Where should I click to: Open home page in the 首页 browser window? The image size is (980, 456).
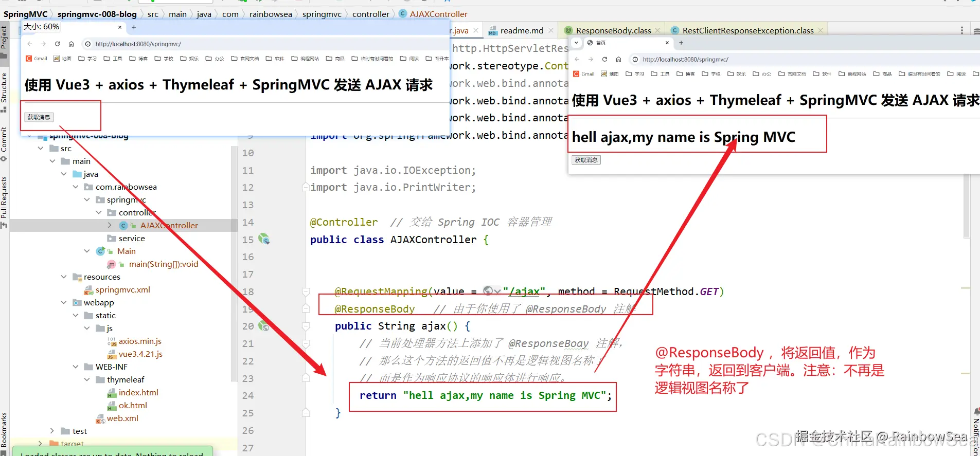618,59
